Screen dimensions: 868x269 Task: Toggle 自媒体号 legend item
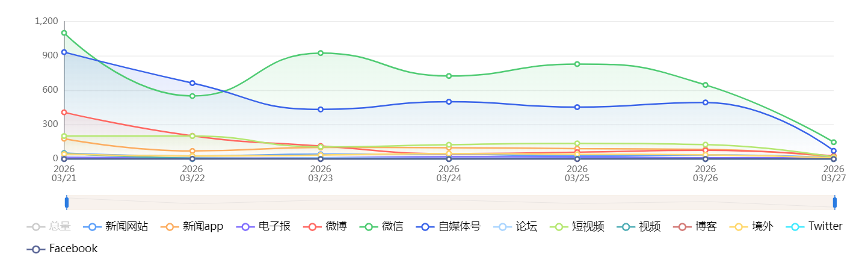pyautogui.click(x=448, y=227)
